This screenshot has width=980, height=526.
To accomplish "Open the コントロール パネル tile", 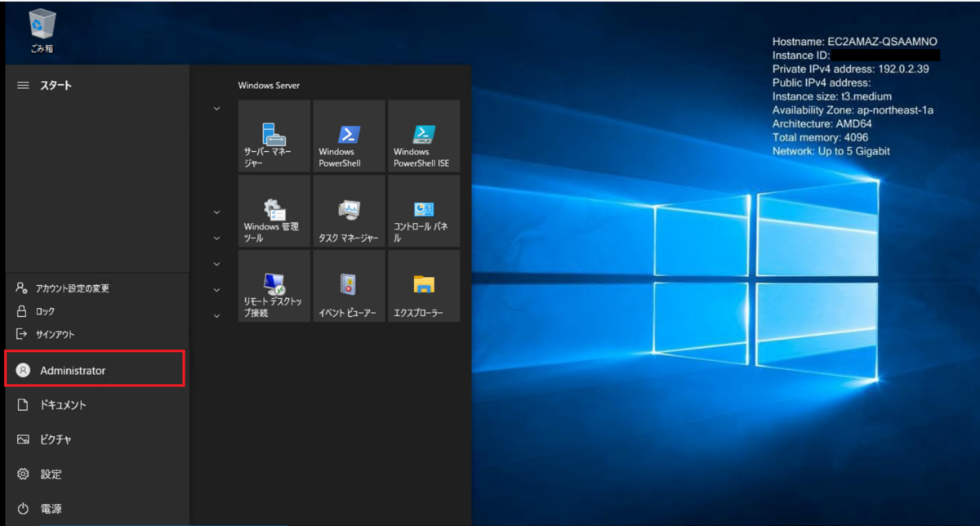I will 424,211.
